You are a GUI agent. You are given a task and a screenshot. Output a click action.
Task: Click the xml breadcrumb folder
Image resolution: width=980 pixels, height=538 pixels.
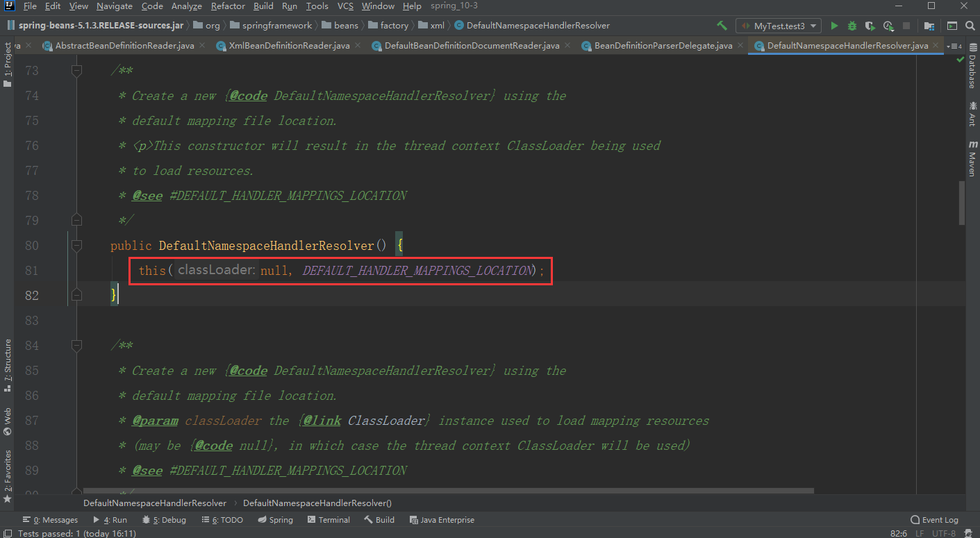click(431, 26)
